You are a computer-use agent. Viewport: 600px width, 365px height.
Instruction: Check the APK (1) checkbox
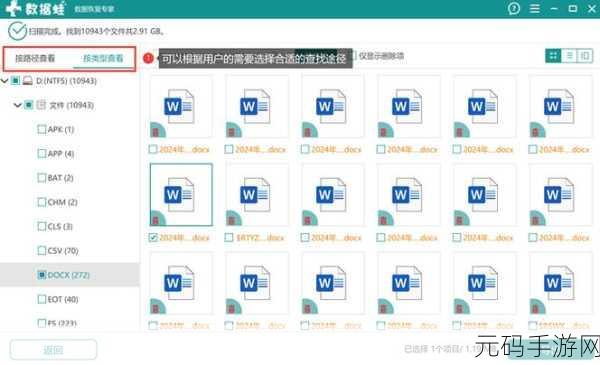41,129
